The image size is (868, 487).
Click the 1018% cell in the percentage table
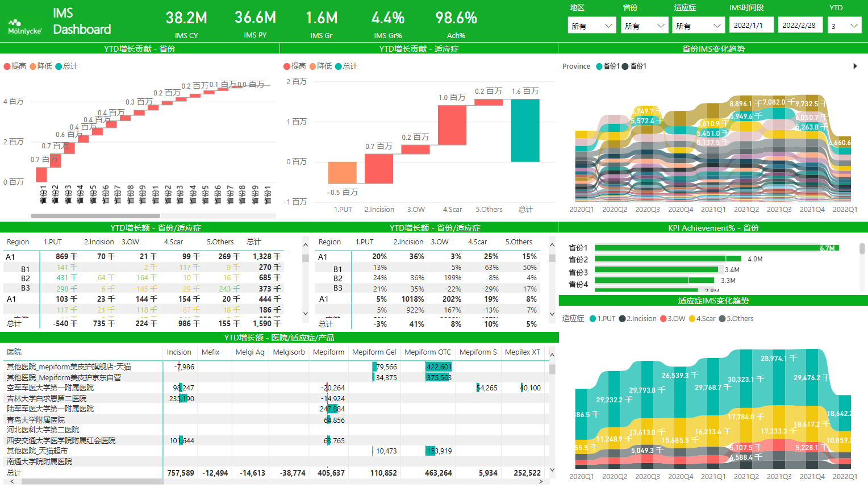(x=413, y=299)
